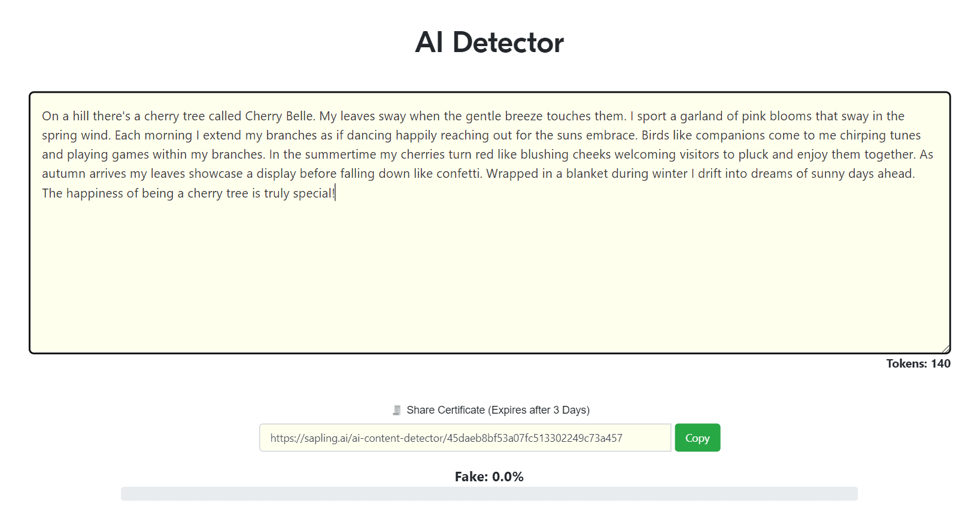980x528 pixels.
Task: Click the Fake: 0.0% result label
Action: (489, 477)
